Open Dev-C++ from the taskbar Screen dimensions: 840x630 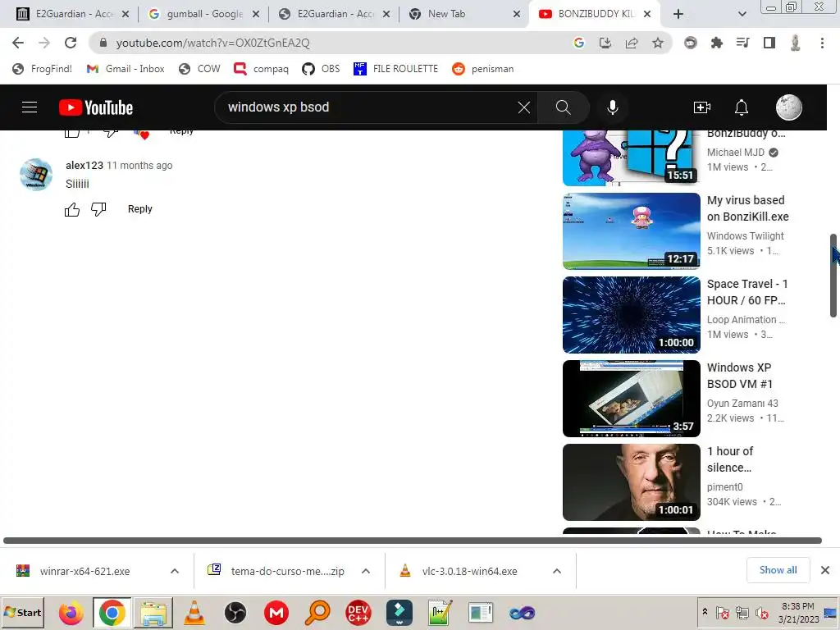point(358,613)
